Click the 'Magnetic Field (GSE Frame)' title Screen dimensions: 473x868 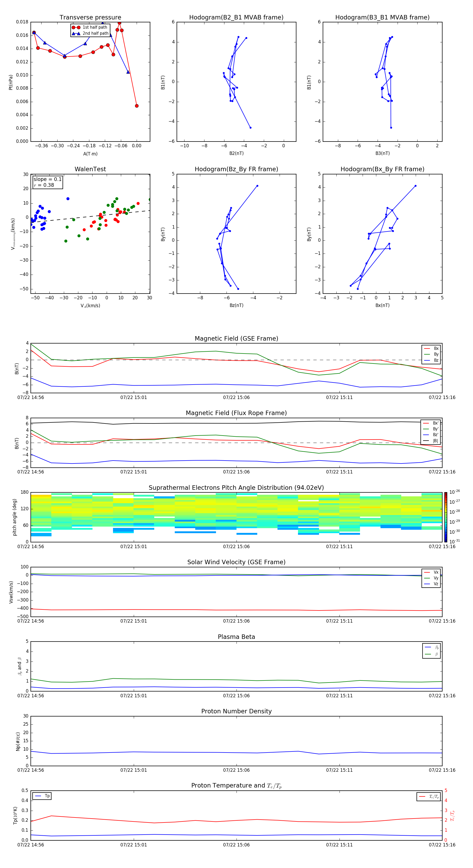coord(236,339)
